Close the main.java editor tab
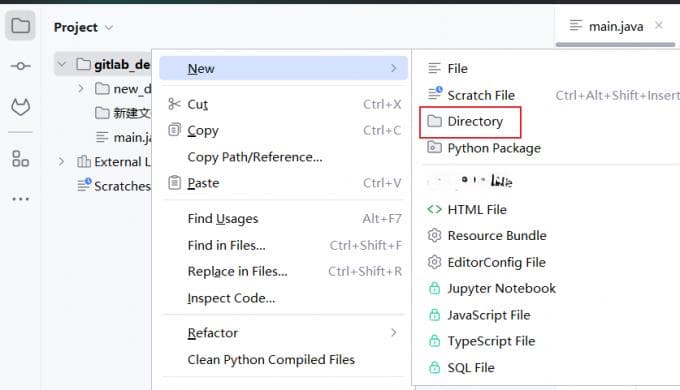680x390 pixels. [x=659, y=26]
